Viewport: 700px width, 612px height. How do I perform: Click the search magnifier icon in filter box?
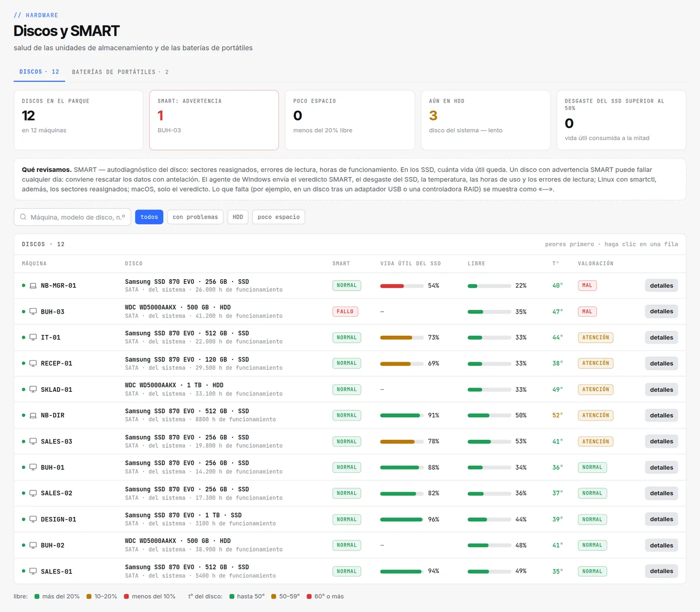click(x=23, y=217)
